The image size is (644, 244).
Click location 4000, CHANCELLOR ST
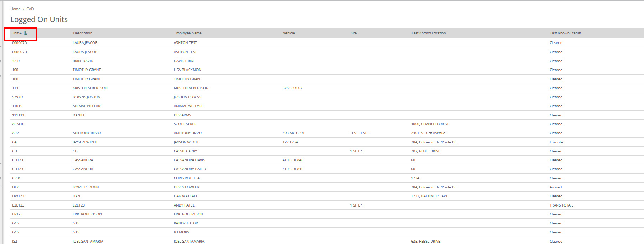(x=430, y=124)
